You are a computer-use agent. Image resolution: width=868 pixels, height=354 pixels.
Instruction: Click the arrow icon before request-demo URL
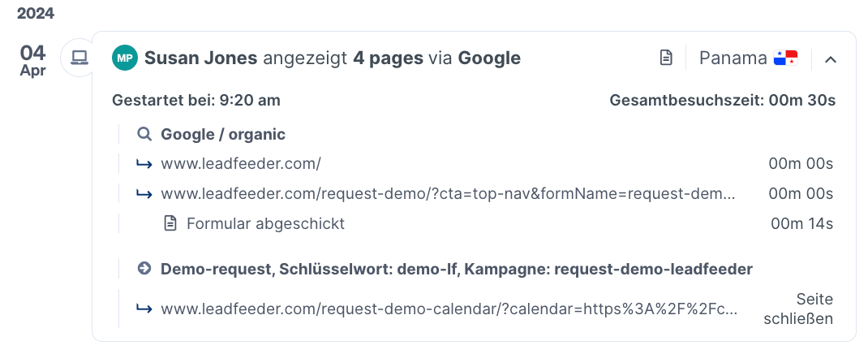[144, 194]
